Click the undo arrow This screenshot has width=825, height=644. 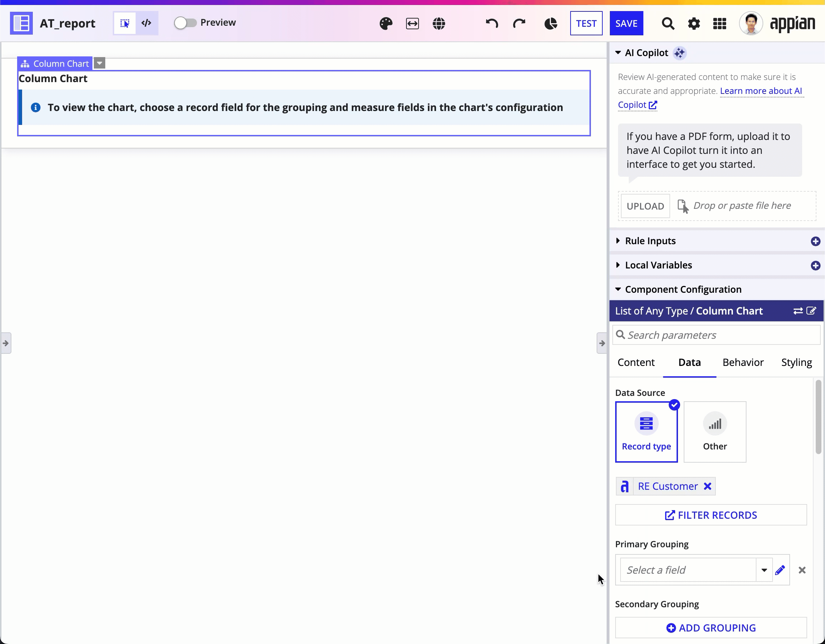coord(492,24)
